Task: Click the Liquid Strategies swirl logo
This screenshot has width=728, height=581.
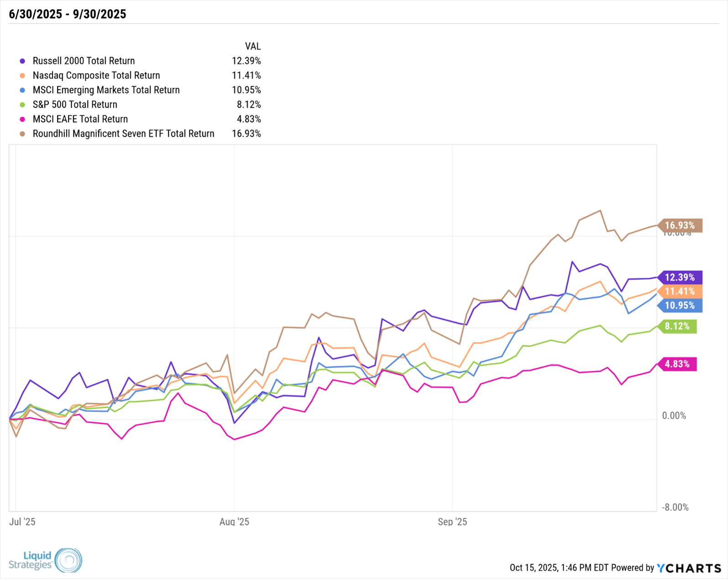Action: coord(68,560)
